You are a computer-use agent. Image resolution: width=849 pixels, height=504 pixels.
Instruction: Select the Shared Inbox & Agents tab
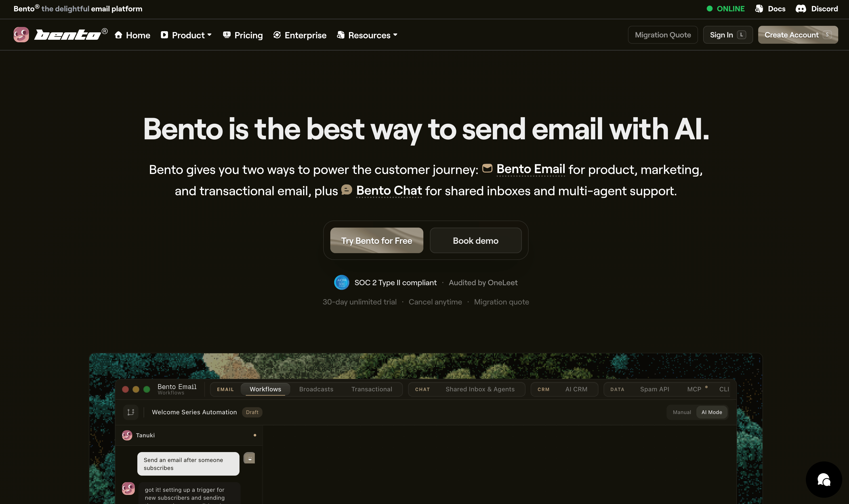480,389
